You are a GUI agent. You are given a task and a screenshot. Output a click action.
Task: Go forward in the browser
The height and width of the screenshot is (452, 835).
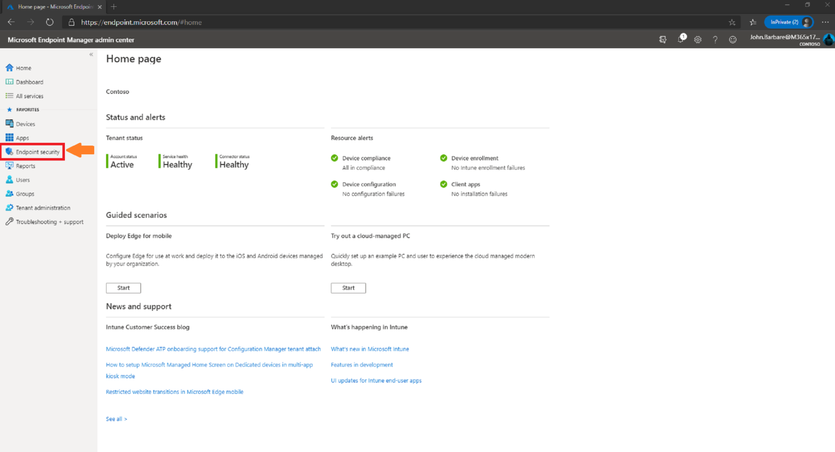click(x=30, y=22)
